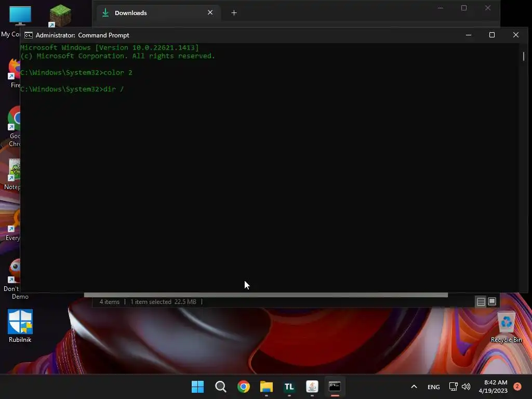This screenshot has height=399, width=532.
Task: Select the Recycle Bin desktop icon
Action: pos(506,327)
